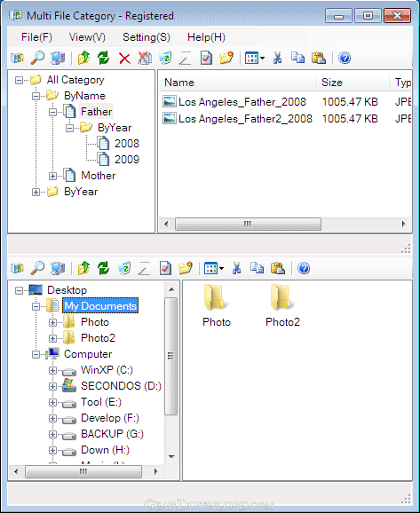
Task: Click the scissors cut icon in top toolbar
Action: point(278,59)
